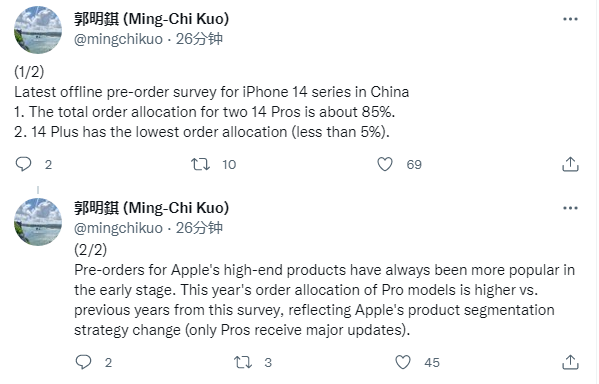Open second tweet's 26分钟 timestamp
The image size is (599, 384).
coord(199,228)
